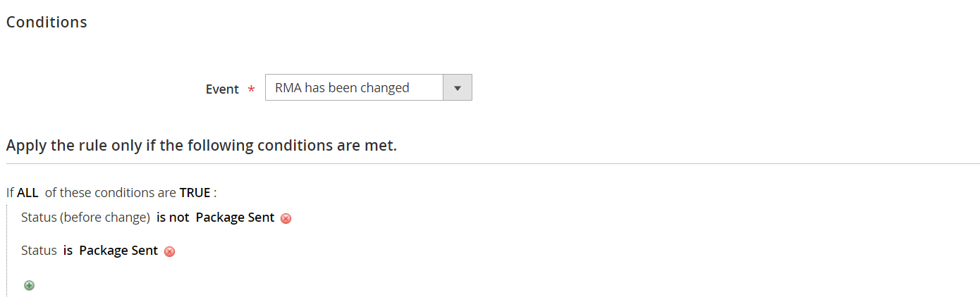Click the "Apply the rule only if" heading

coord(202,146)
